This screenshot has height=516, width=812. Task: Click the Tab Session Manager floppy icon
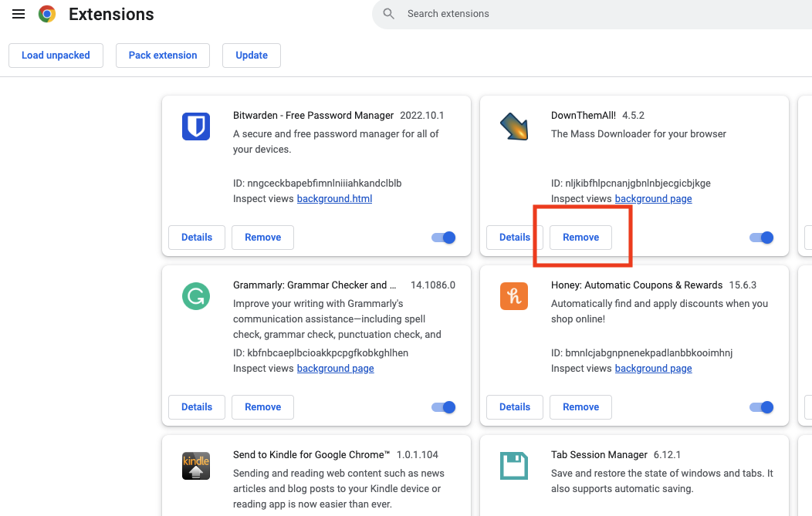coord(514,466)
